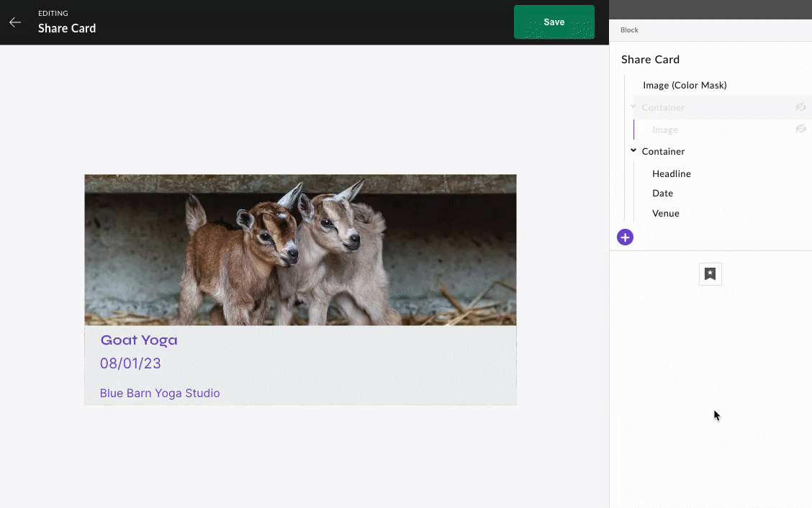Collapse the visible Container chevron
This screenshot has width=812, height=508.
tap(633, 150)
